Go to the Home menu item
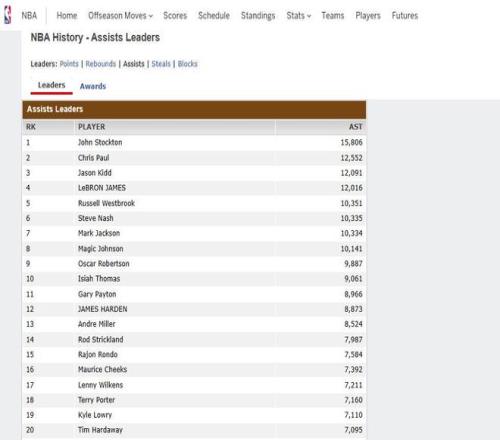This screenshot has width=500, height=440. [67, 16]
